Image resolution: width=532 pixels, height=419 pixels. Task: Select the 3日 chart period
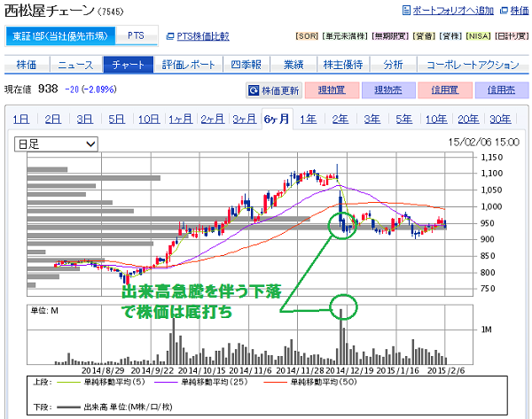tap(85, 120)
